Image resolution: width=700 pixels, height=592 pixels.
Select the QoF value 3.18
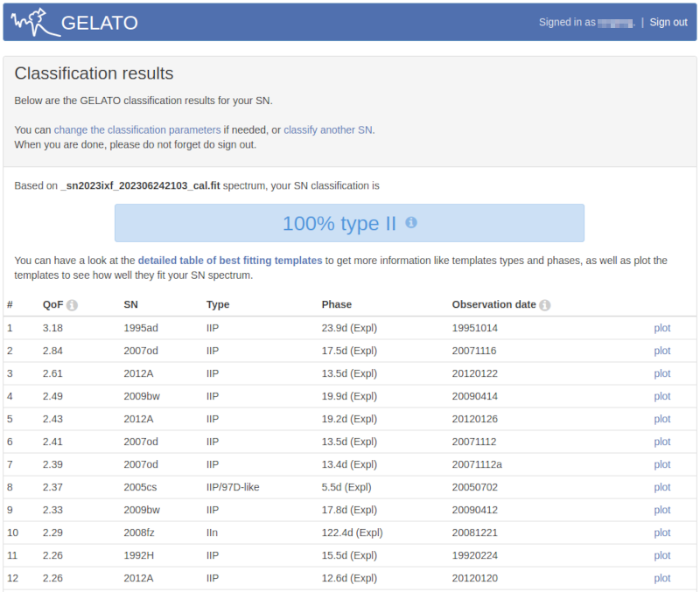pos(52,328)
